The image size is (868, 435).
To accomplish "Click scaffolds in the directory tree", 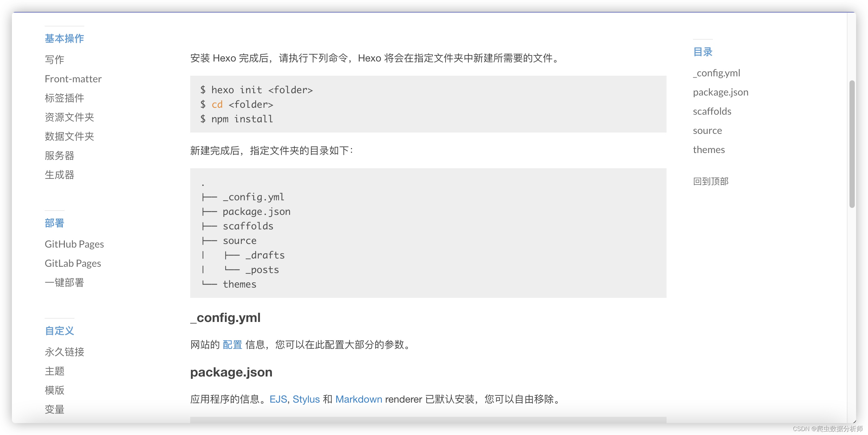I will (248, 226).
